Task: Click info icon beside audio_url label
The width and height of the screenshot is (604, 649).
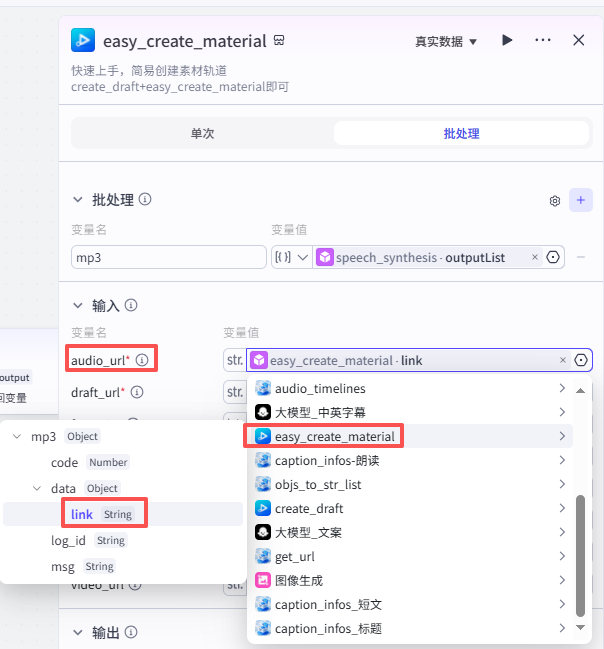Action: tap(142, 360)
